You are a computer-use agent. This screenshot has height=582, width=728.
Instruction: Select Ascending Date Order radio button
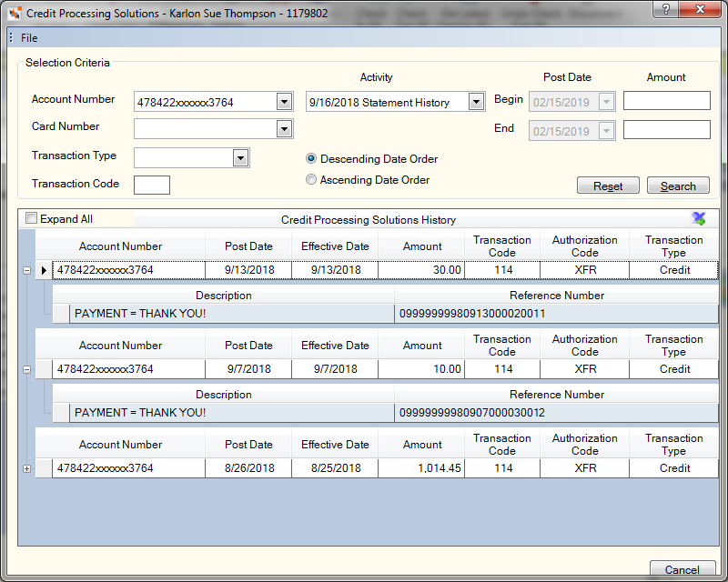coord(311,180)
